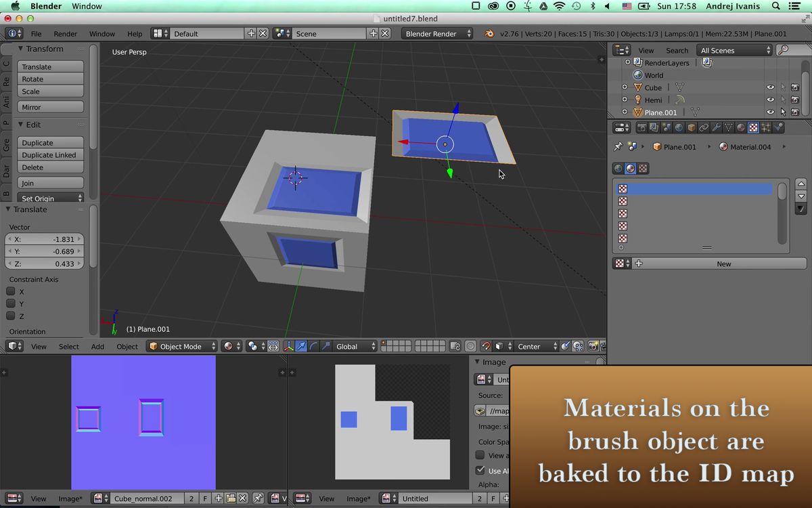Image resolution: width=812 pixels, height=508 pixels.
Task: Delete the Default screen layout
Action: pos(263,33)
